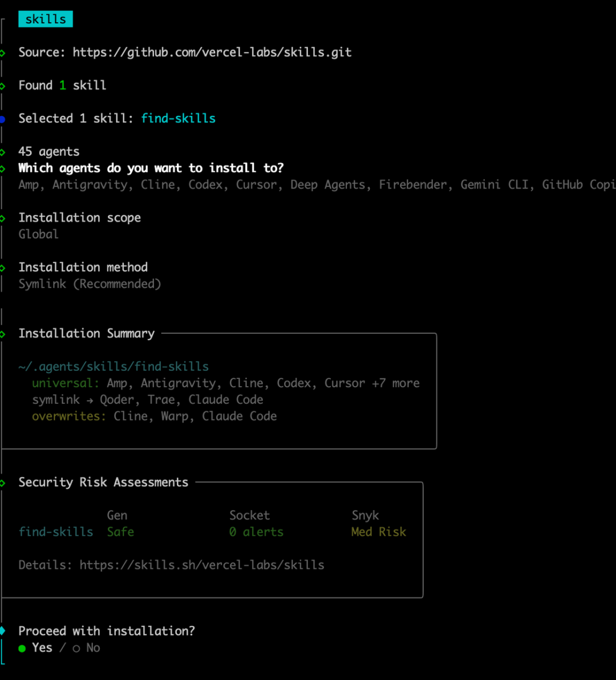Select the Yes option to proceed
Image resolution: width=616 pixels, height=680 pixels.
pos(35,648)
